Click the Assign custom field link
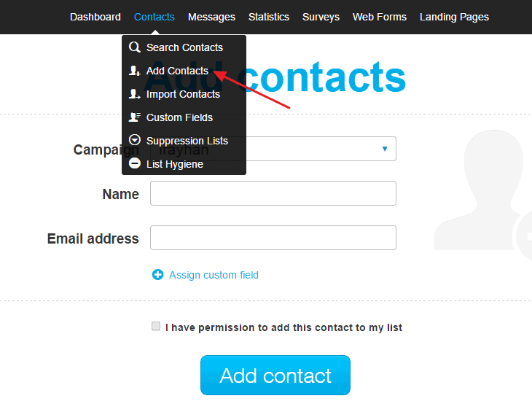532x412 pixels. click(214, 275)
